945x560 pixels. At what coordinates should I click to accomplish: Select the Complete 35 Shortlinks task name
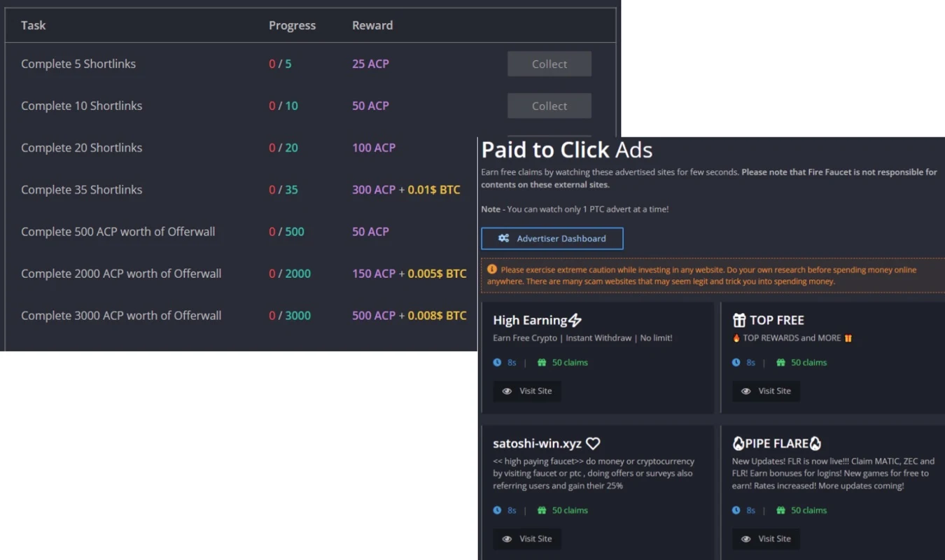click(81, 190)
